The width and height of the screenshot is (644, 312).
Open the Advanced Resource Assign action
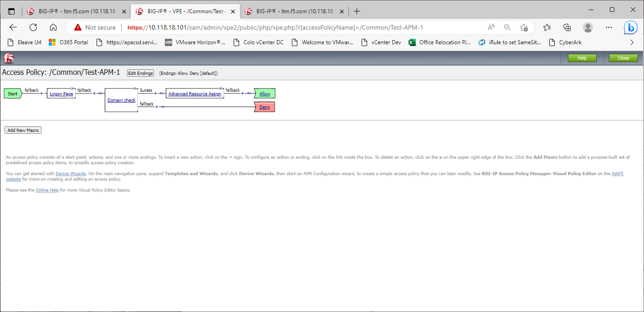coord(195,94)
